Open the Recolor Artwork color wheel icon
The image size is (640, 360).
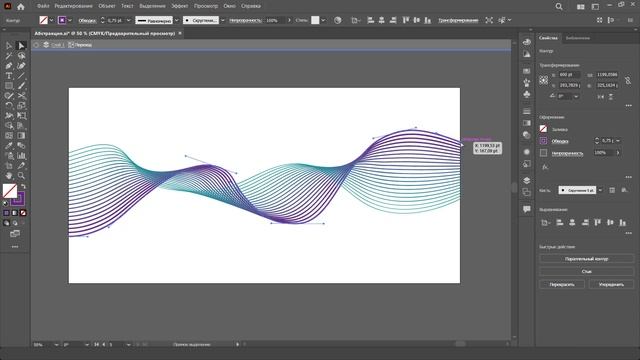(x=338, y=20)
